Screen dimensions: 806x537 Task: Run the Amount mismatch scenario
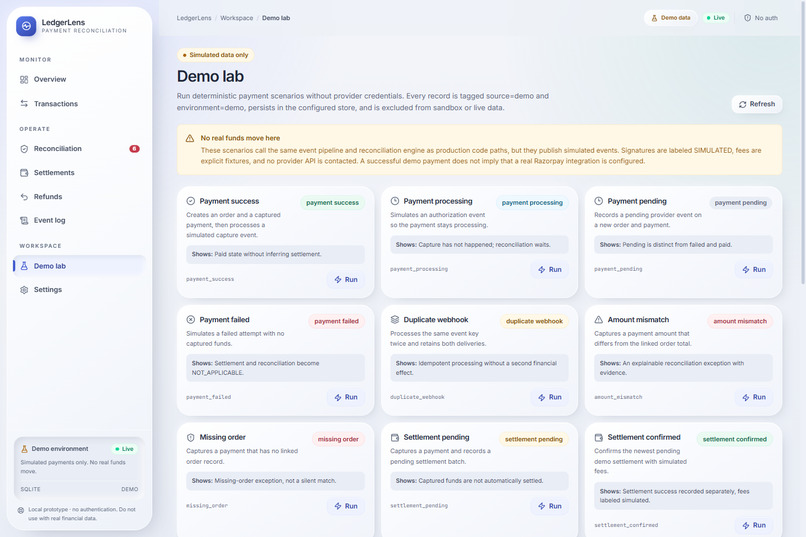754,397
